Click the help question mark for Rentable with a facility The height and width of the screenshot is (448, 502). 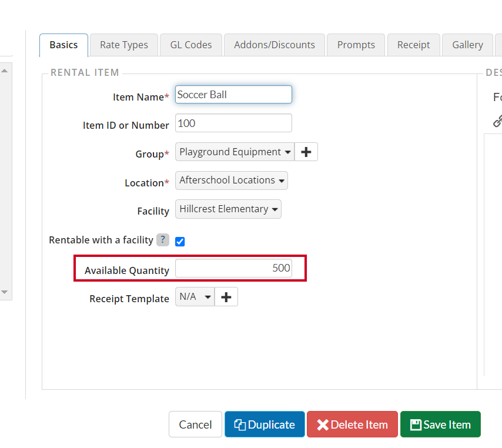point(163,239)
